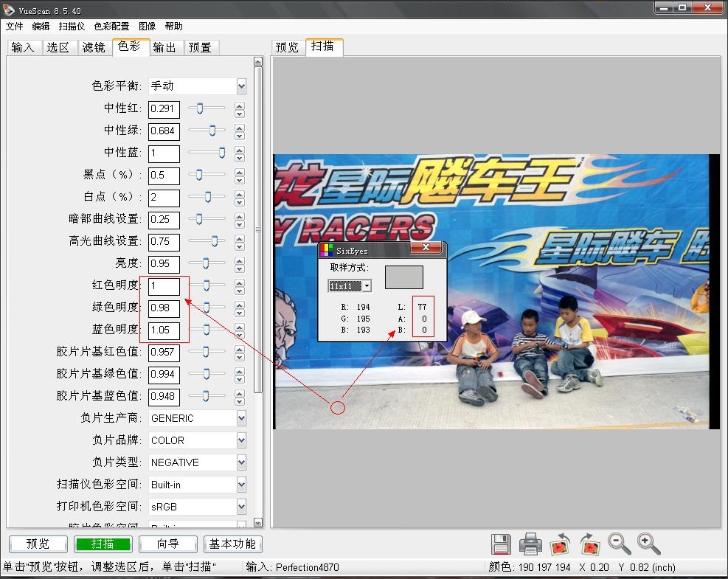This screenshot has width=728, height=579.
Task: Zoom into the scan preview
Action: pyautogui.click(x=648, y=544)
